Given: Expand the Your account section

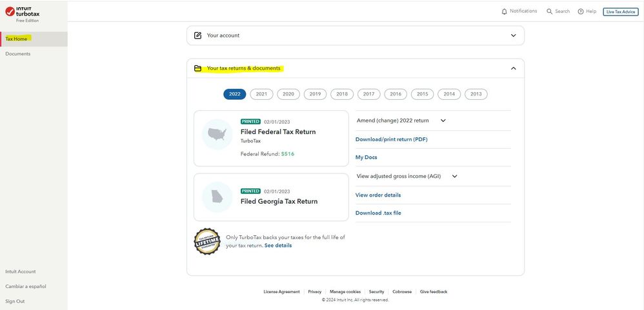Looking at the screenshot, I should (513, 35).
